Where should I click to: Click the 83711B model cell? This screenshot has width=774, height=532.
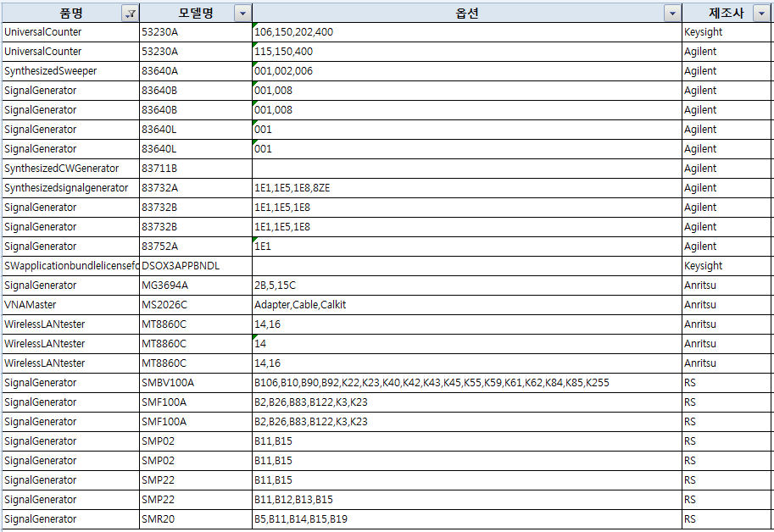pos(159,169)
